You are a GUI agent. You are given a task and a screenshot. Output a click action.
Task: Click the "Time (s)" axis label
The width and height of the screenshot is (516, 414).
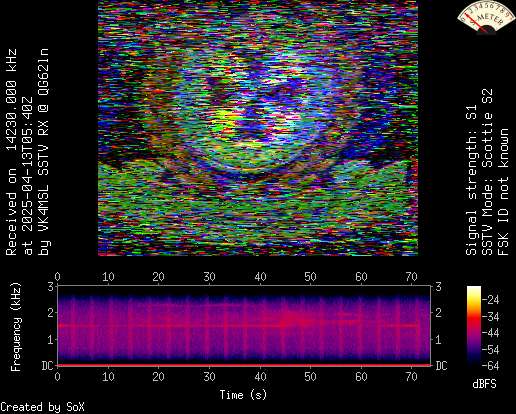243,395
